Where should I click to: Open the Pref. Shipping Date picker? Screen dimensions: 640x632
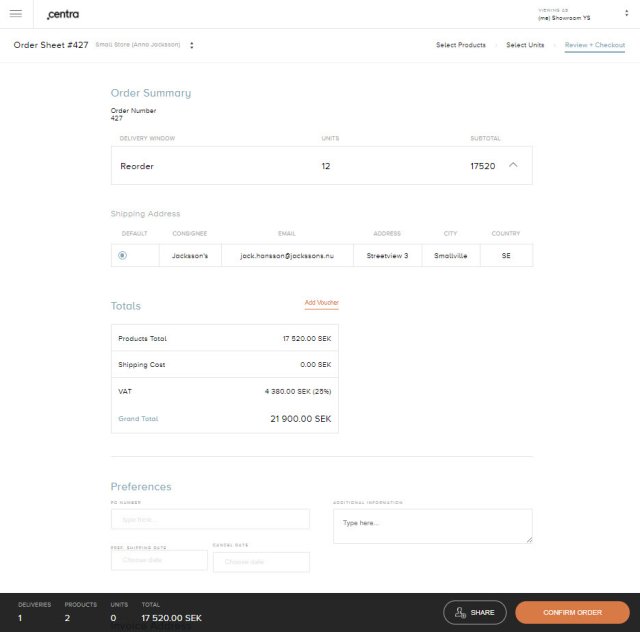pyautogui.click(x=159, y=560)
